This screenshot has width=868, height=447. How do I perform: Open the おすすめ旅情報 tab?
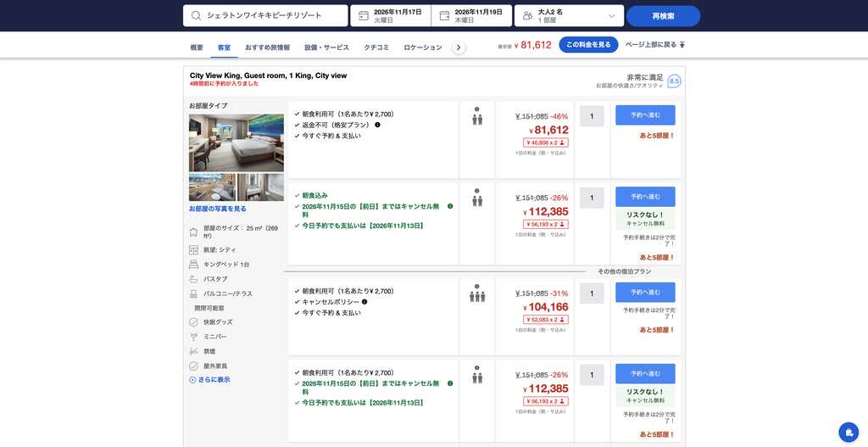[267, 47]
